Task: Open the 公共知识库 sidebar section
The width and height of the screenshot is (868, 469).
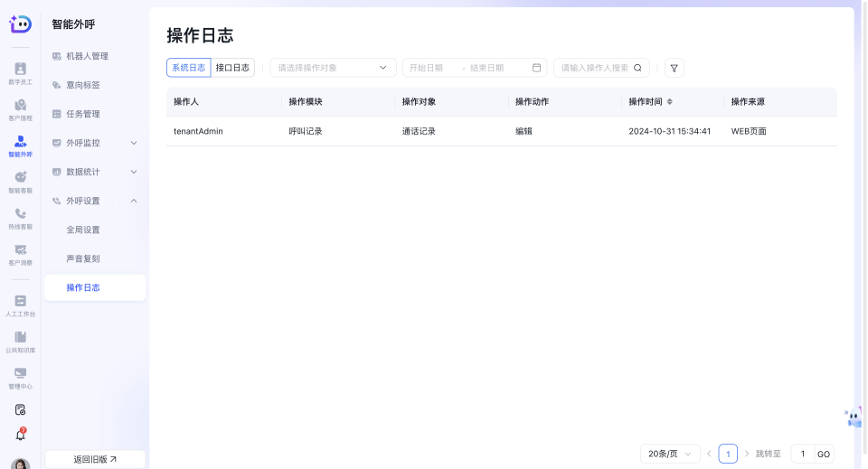Action: tap(21, 342)
